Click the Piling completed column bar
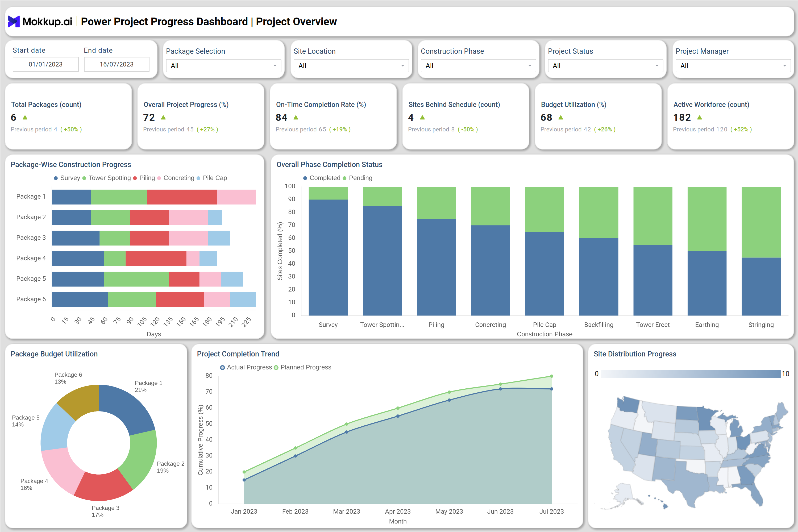This screenshot has height=532, width=798. 436,267
